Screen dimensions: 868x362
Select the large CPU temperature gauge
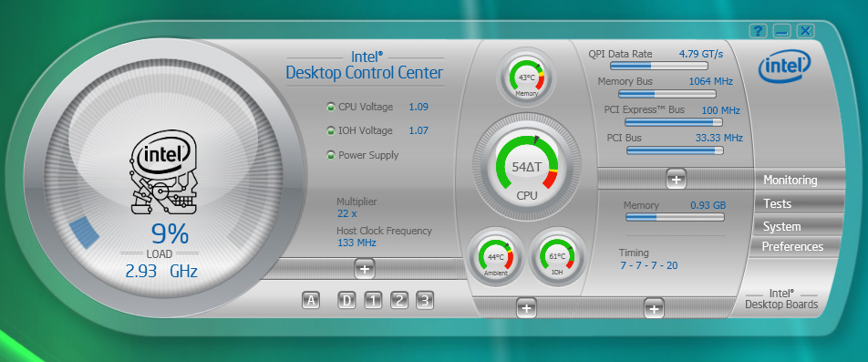point(526,166)
